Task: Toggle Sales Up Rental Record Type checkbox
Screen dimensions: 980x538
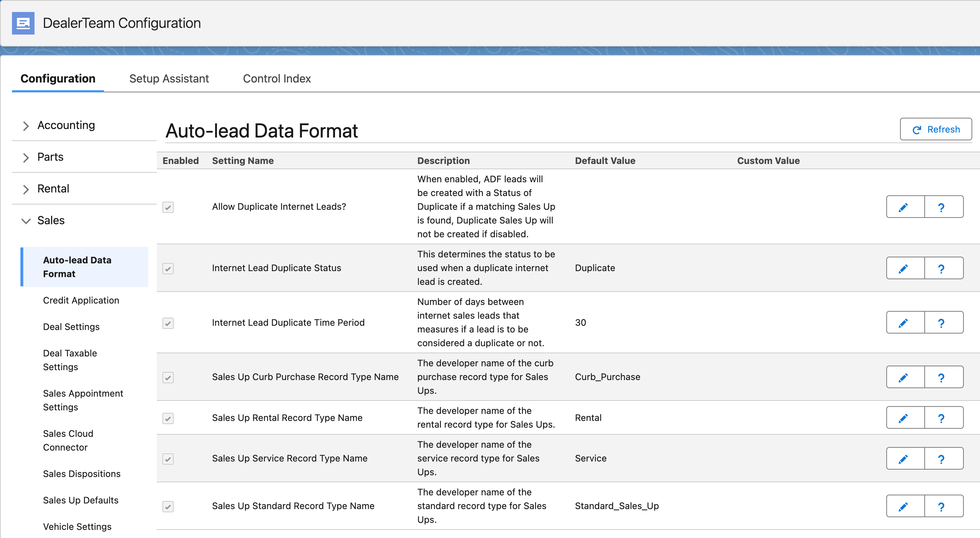Action: point(168,418)
